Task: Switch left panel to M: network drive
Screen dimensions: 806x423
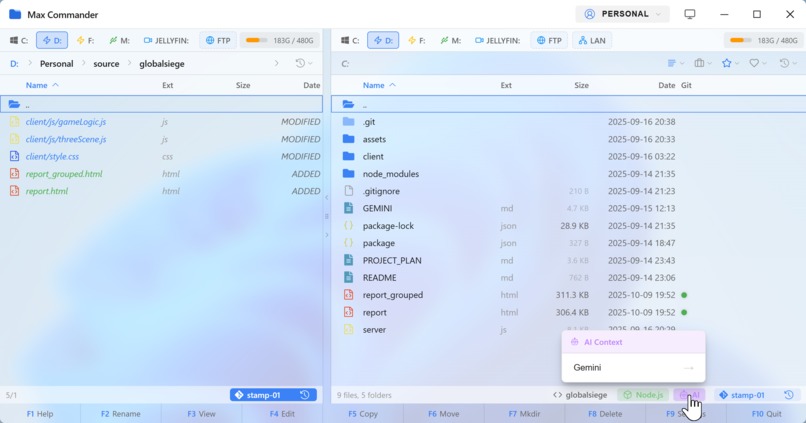Action: (x=119, y=41)
